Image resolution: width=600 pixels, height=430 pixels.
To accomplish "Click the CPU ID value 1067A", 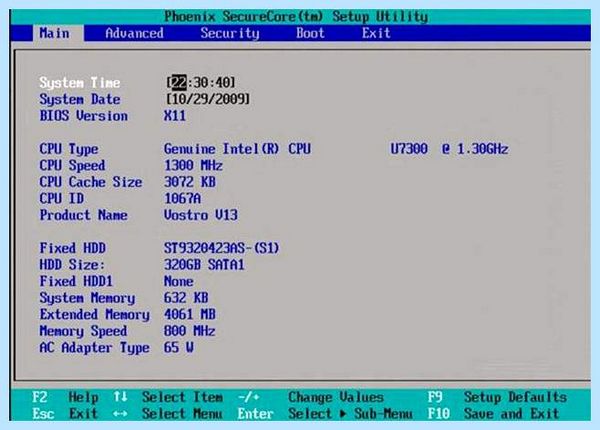I will 182,199.
